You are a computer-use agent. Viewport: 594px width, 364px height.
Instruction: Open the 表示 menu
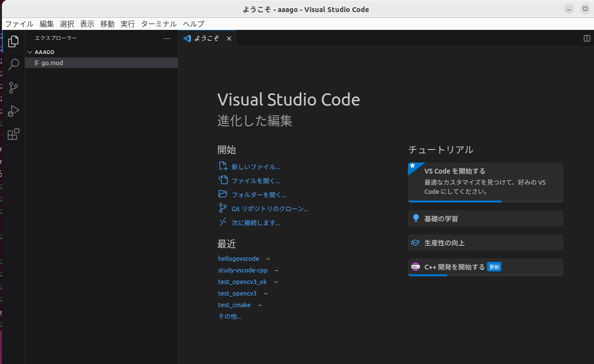point(87,24)
